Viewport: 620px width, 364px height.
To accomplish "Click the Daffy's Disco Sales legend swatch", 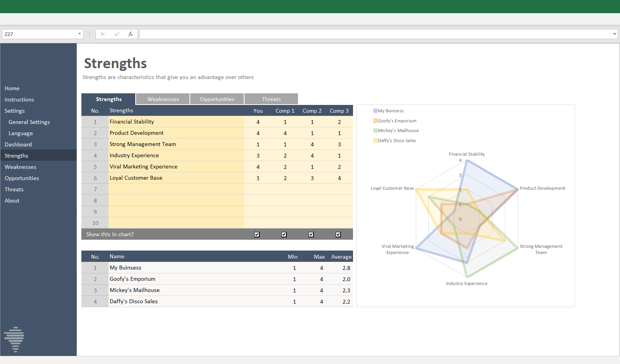I will [x=375, y=141].
